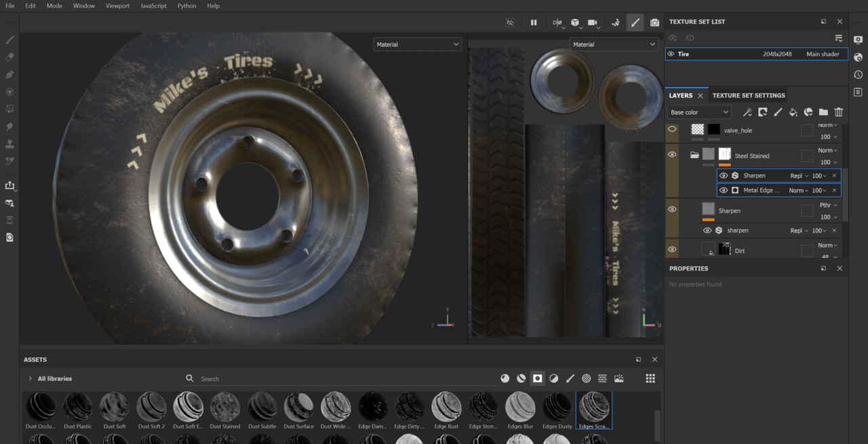Open the symmetry settings icon in toolbar

(557, 22)
